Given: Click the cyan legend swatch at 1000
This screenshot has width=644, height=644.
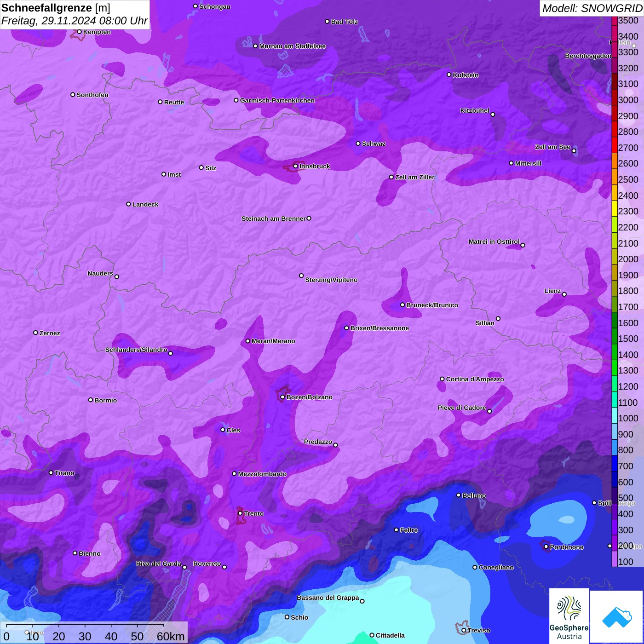Looking at the screenshot, I should pos(615,415).
